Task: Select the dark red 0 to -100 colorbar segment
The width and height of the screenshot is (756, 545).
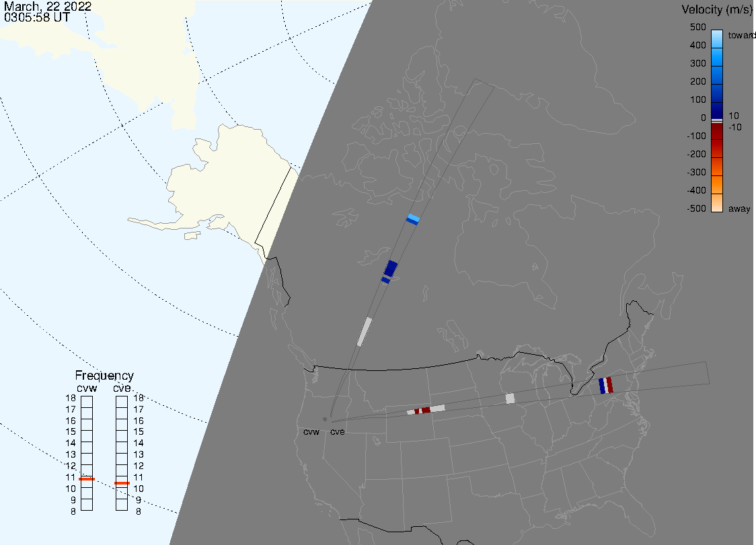Action: pyautogui.click(x=717, y=131)
